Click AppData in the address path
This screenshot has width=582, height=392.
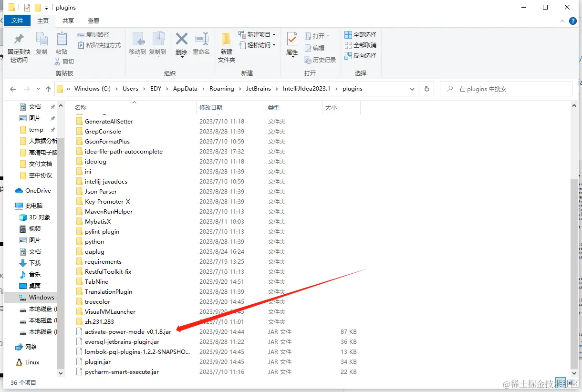(x=185, y=89)
